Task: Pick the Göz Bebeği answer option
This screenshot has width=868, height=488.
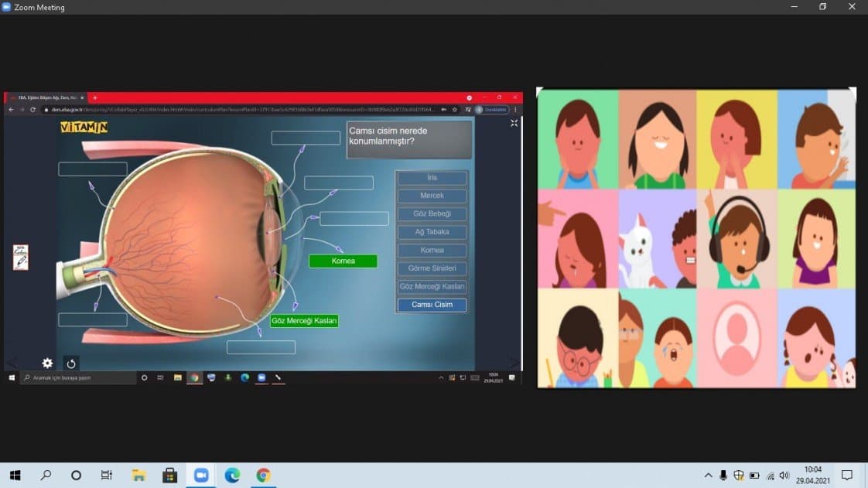Action: pos(432,213)
